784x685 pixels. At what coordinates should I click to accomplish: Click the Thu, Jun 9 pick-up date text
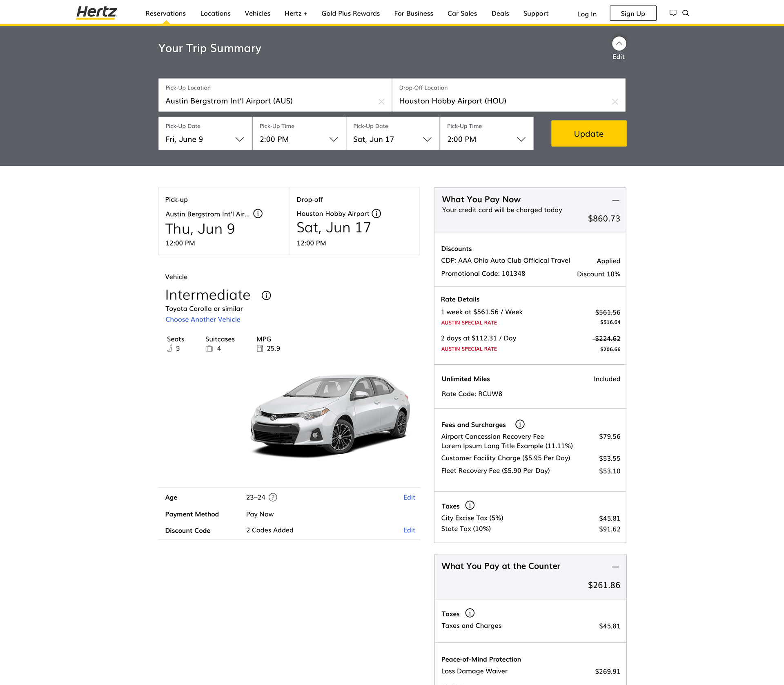pos(200,229)
